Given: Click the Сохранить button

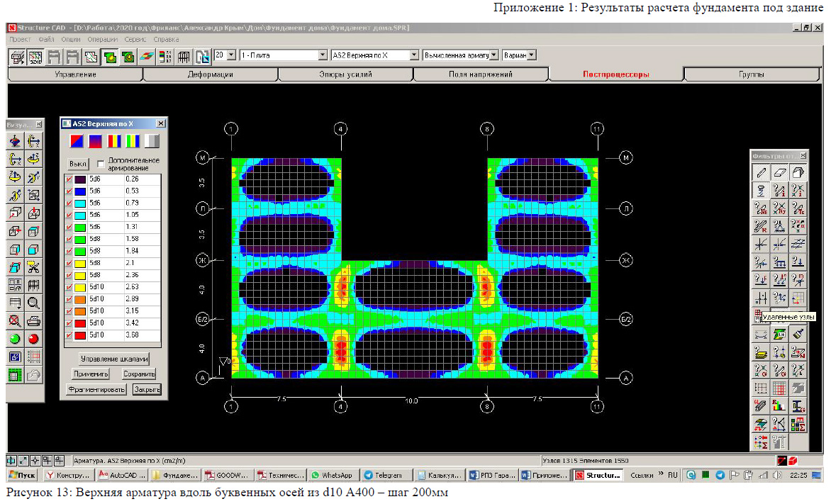Looking at the screenshot, I should pyautogui.click(x=139, y=374).
